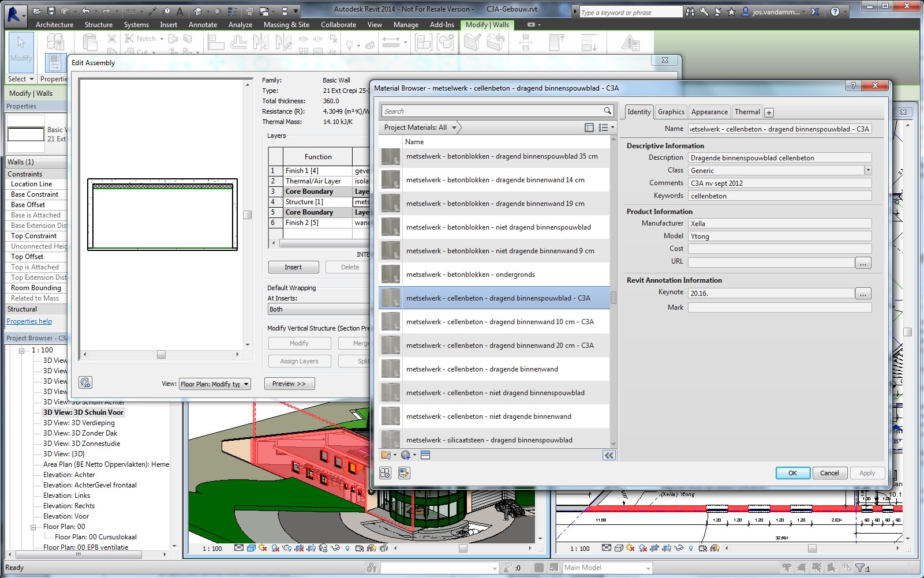Screen dimensions: 924x578
Task: Click the Keynote browse ellipsis button
Action: [x=863, y=294]
